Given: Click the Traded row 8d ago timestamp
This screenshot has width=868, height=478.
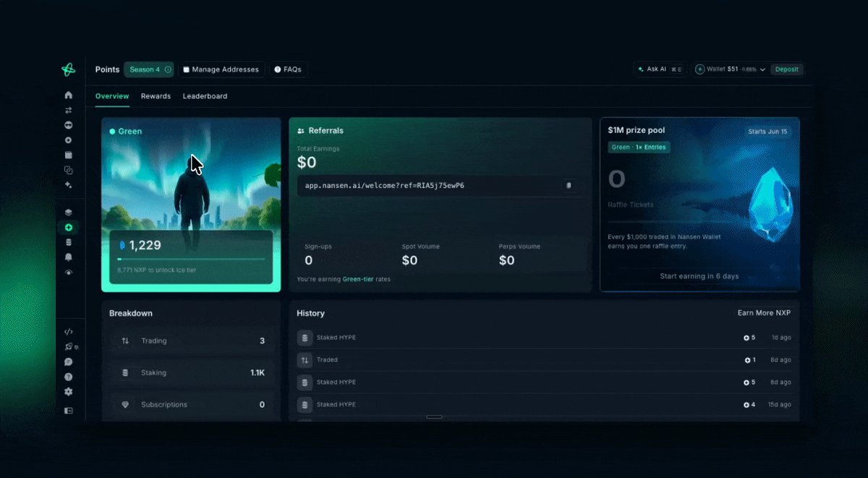Looking at the screenshot, I should tap(781, 359).
